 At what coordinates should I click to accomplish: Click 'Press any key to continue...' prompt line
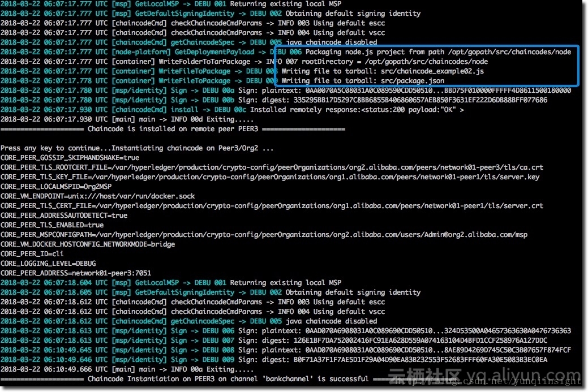tap(137, 148)
